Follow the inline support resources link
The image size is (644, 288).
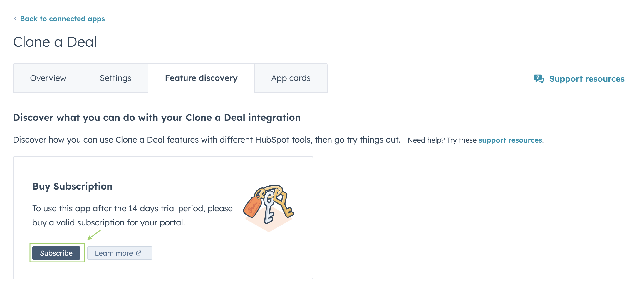point(510,140)
